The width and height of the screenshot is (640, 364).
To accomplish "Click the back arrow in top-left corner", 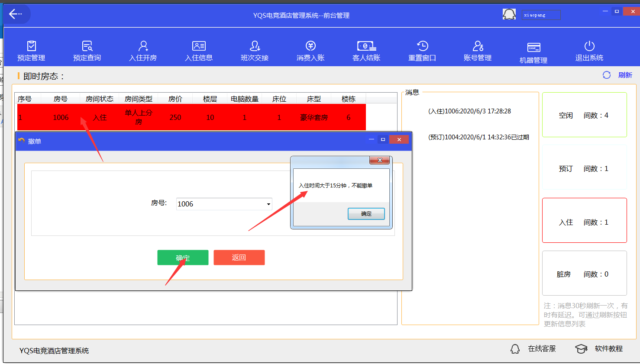I will [16, 14].
